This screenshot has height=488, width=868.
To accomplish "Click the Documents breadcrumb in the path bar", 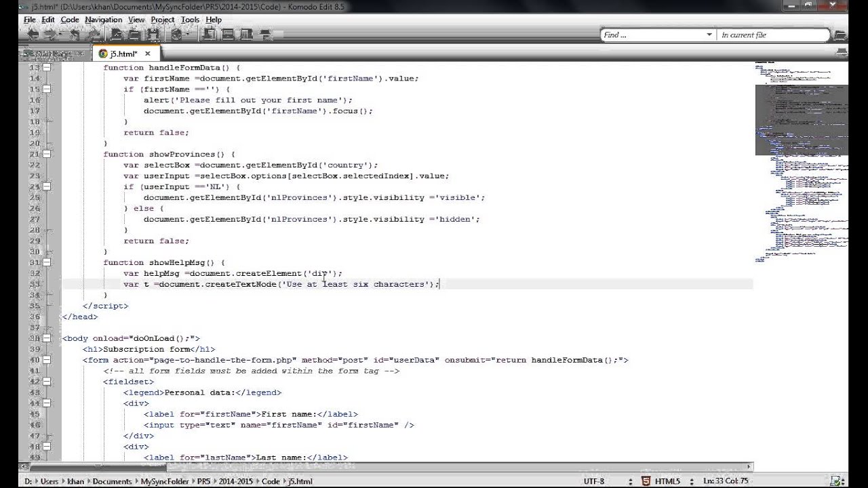I will click(x=112, y=482).
